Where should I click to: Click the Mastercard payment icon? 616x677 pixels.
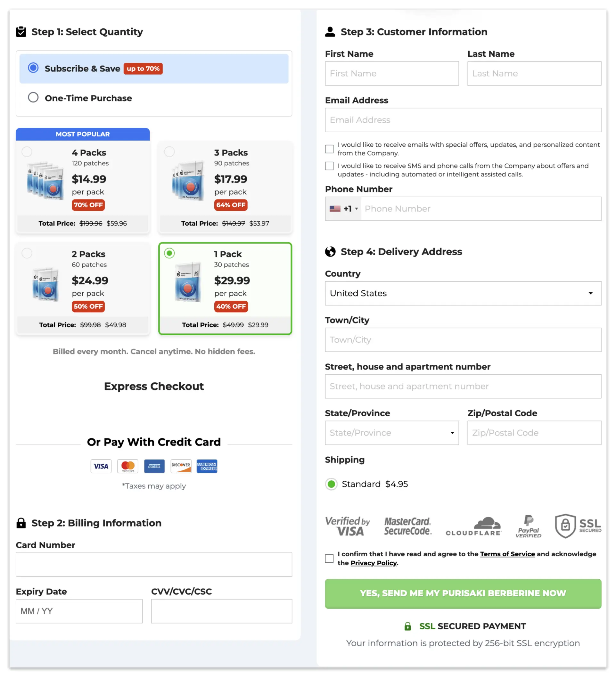127,466
